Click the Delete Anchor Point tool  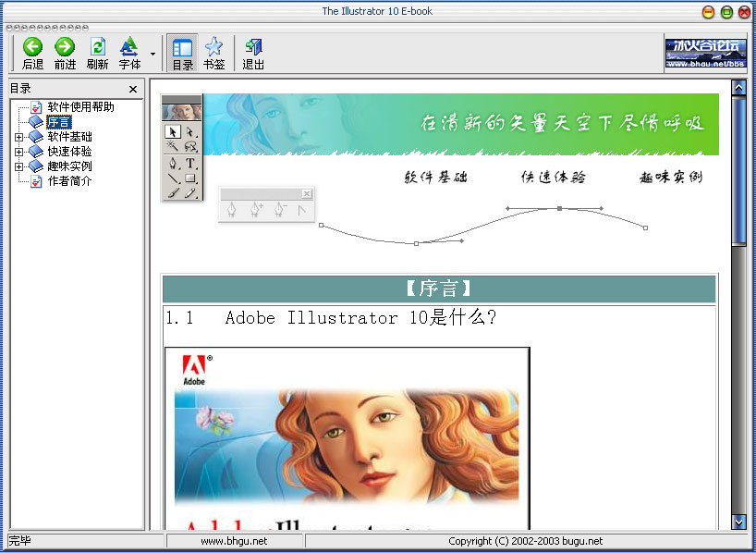[280, 211]
